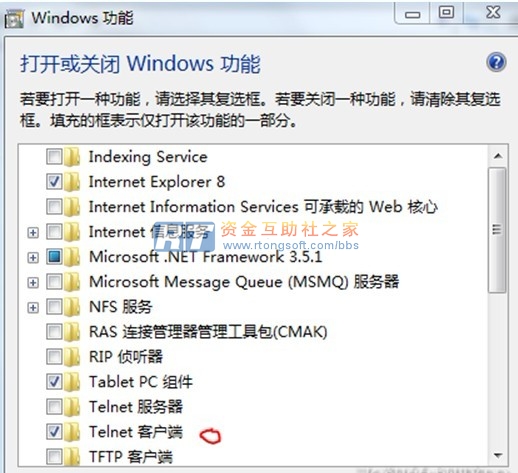
Task: Click the Windows Features title bar icon
Action: 14,19
